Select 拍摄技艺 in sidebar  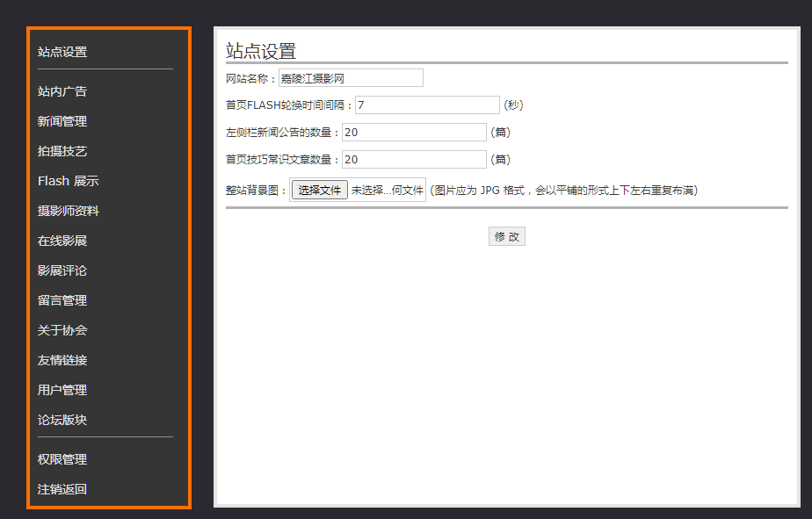click(62, 151)
